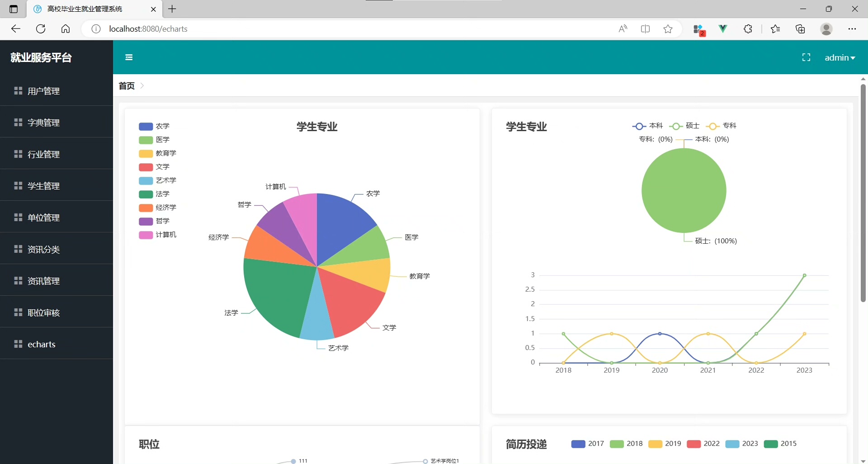The image size is (868, 464).
Task: Toggle 2017 legend in 简历投递 chart
Action: [578, 444]
